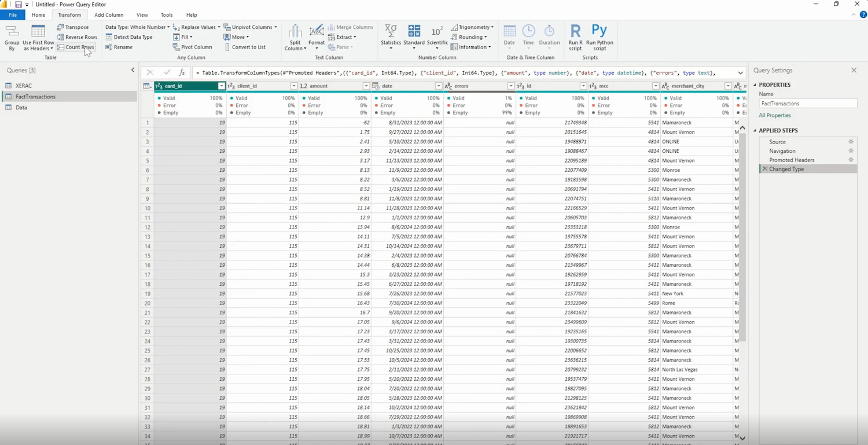Screen dimensions: 868x445
Task: Open the Duration column tool
Action: click(x=549, y=36)
